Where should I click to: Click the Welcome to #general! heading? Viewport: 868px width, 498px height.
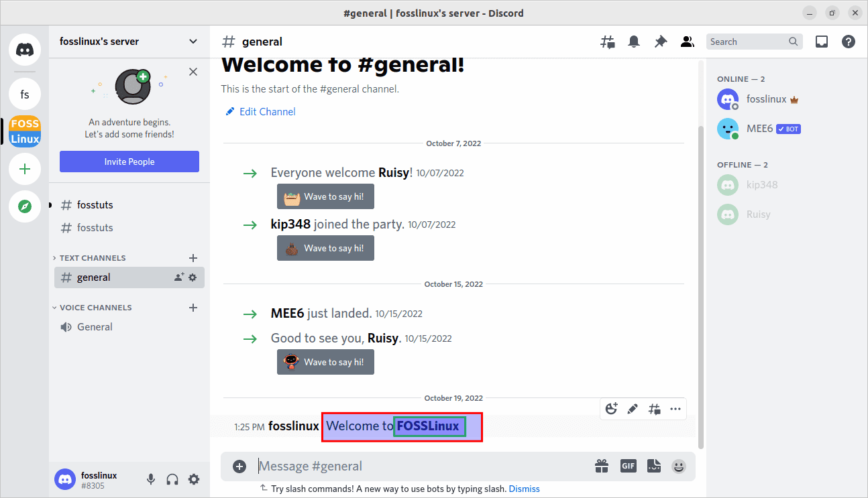tap(343, 64)
